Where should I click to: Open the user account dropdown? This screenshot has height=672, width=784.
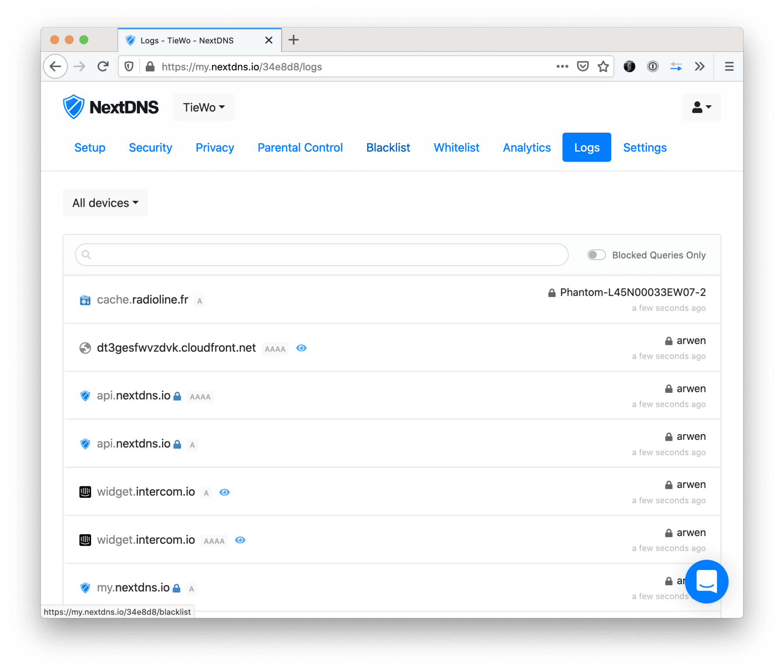coord(702,107)
